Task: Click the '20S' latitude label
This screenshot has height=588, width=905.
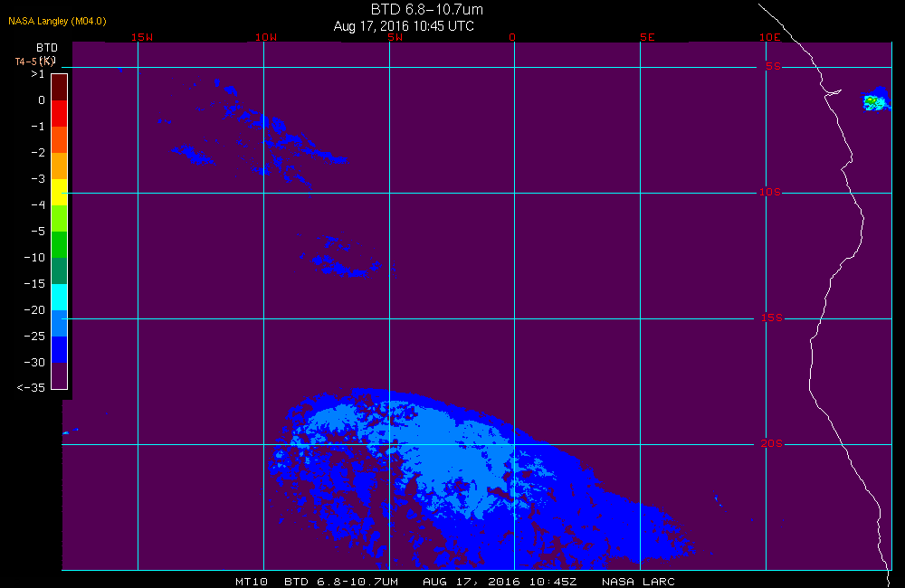Action: [772, 443]
